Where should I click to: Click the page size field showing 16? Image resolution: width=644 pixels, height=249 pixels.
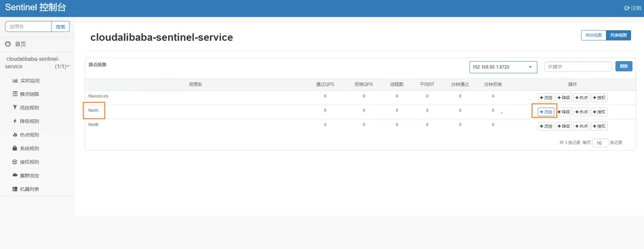coord(600,143)
